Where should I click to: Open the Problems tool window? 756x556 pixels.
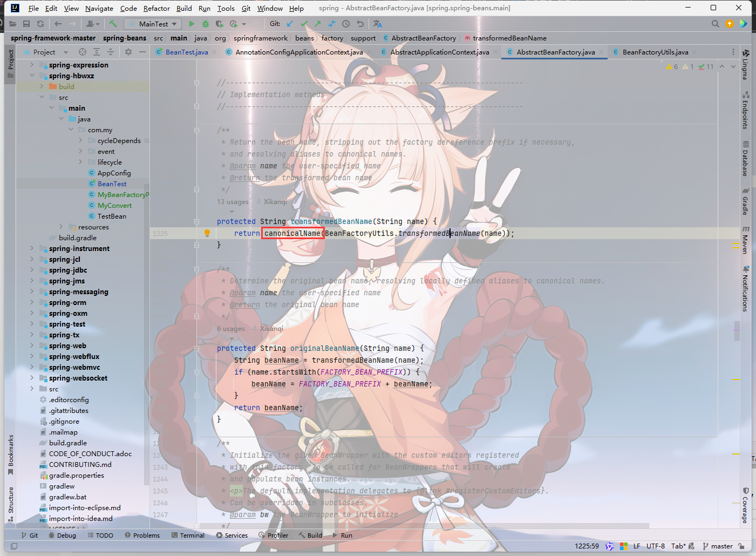point(142,535)
